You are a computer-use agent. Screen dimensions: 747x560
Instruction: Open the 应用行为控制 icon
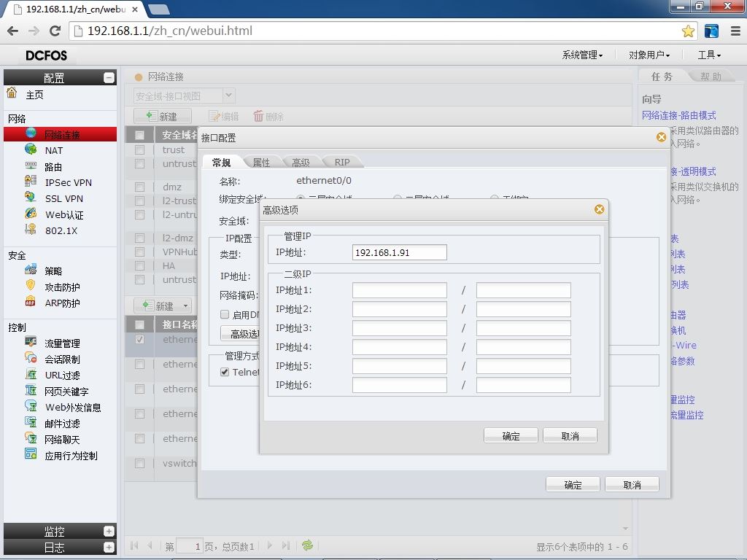click(31, 454)
